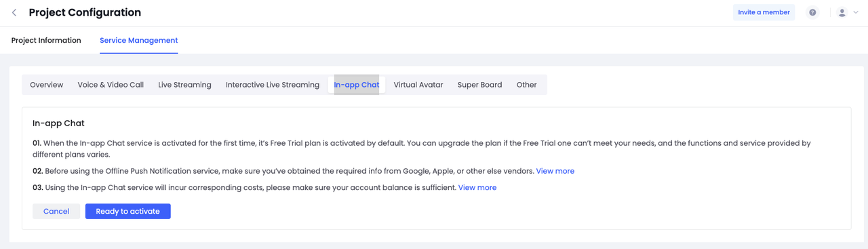This screenshot has height=249, width=868.
Task: Switch to the Super Board tab
Action: (479, 85)
